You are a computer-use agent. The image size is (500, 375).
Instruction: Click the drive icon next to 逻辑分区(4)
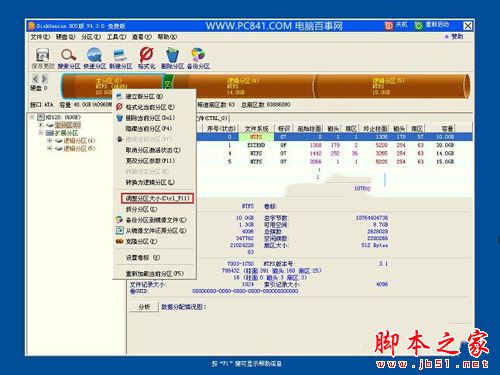(x=59, y=141)
